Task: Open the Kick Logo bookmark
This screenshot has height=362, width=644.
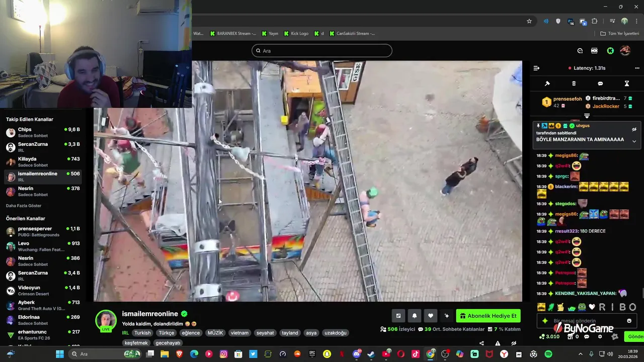Action: point(296,34)
